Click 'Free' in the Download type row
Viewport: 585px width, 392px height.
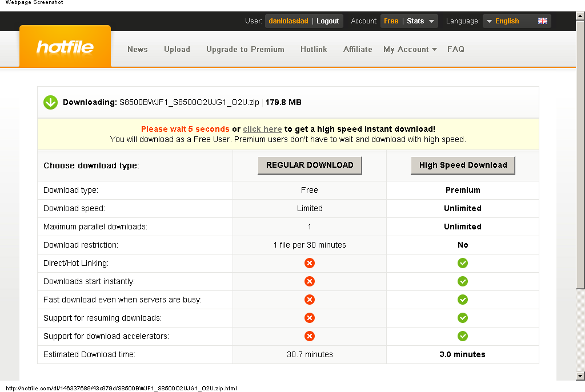(310, 190)
